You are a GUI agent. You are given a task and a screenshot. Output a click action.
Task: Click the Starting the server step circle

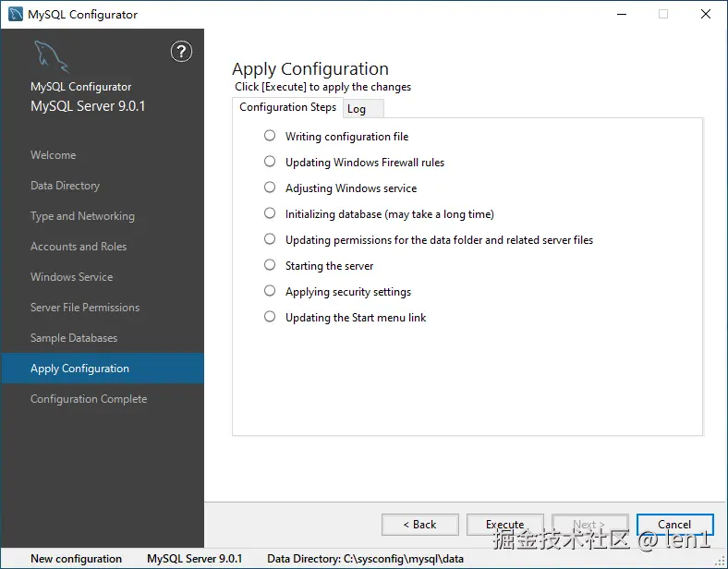coord(270,264)
